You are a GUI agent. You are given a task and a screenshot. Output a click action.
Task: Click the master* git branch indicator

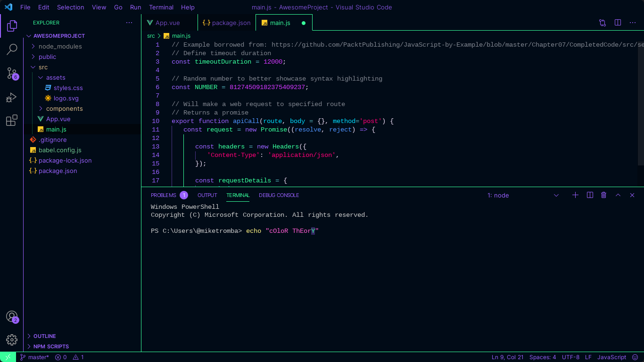(x=34, y=357)
